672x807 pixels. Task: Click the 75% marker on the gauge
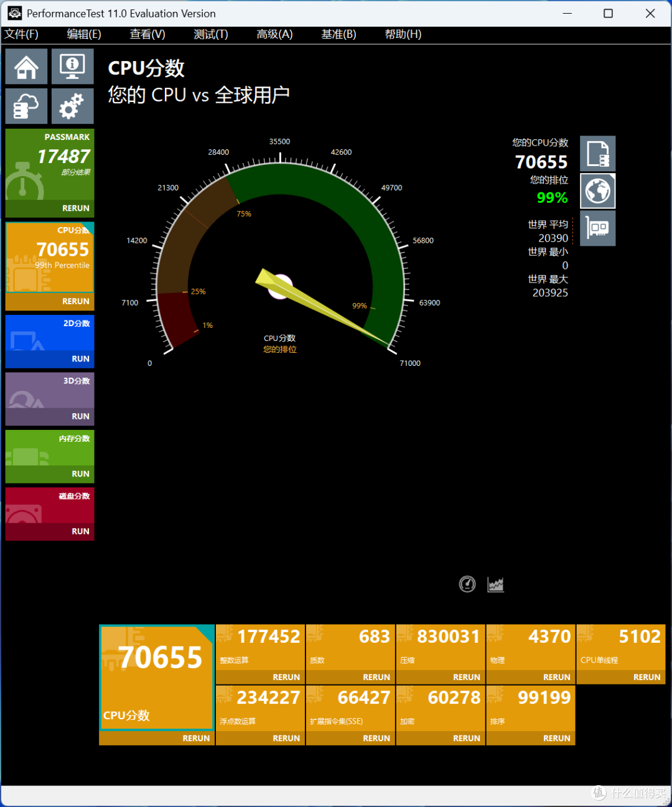[x=244, y=214]
